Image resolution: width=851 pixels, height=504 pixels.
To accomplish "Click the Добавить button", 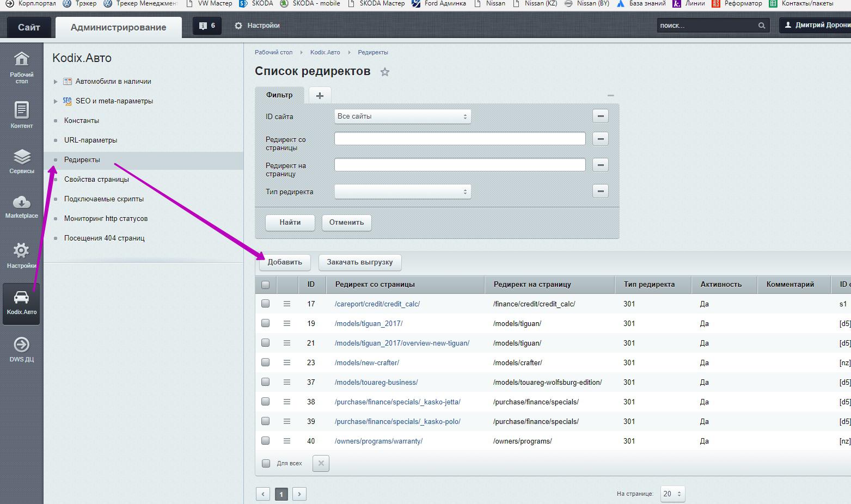I will [x=285, y=262].
